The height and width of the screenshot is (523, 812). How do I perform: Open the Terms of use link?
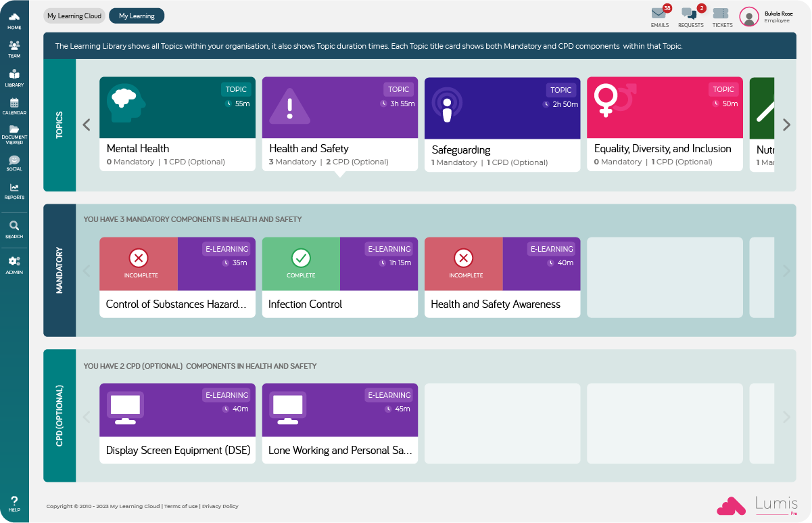[181, 506]
